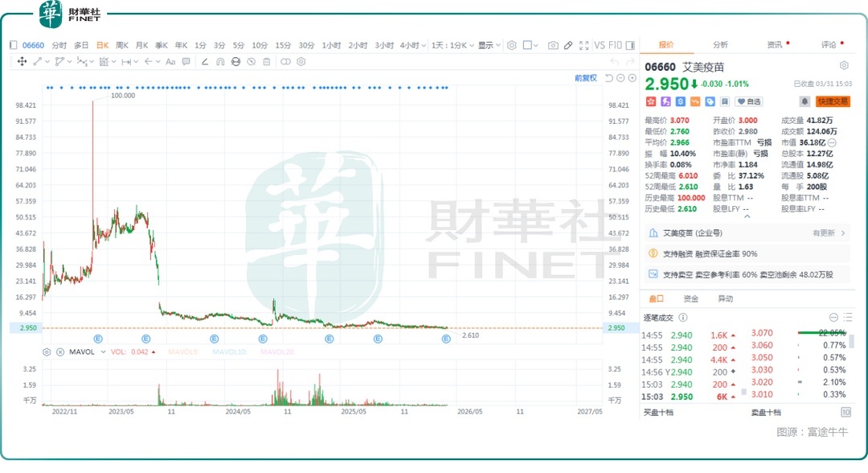Select the 周K weekly chart period
This screenshot has width=868, height=473.
click(122, 46)
